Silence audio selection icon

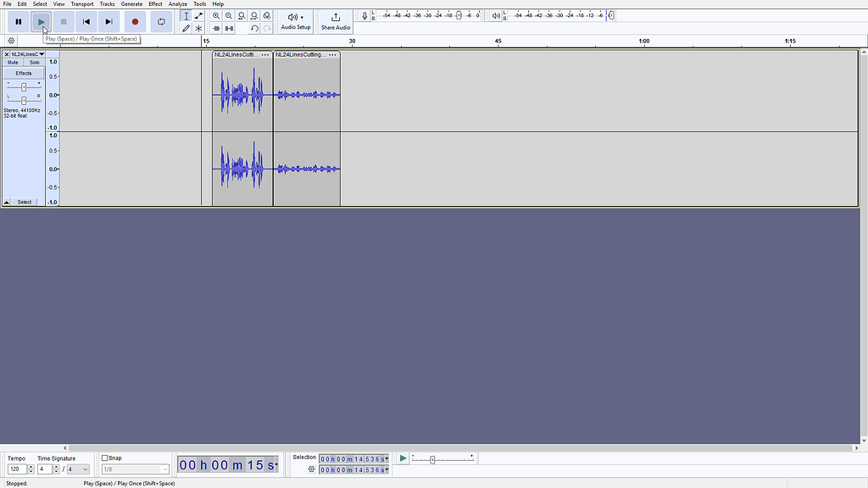[x=229, y=28]
